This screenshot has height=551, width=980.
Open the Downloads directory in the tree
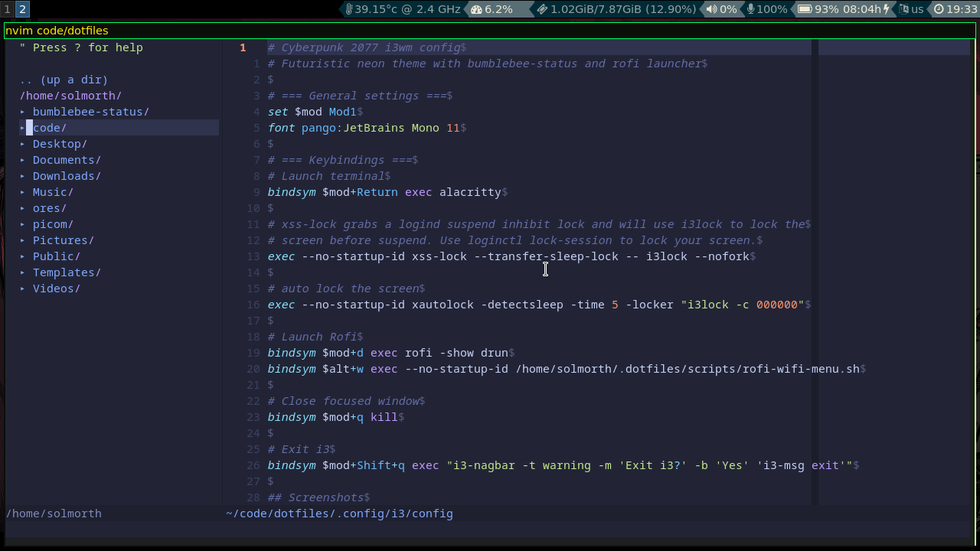point(67,176)
